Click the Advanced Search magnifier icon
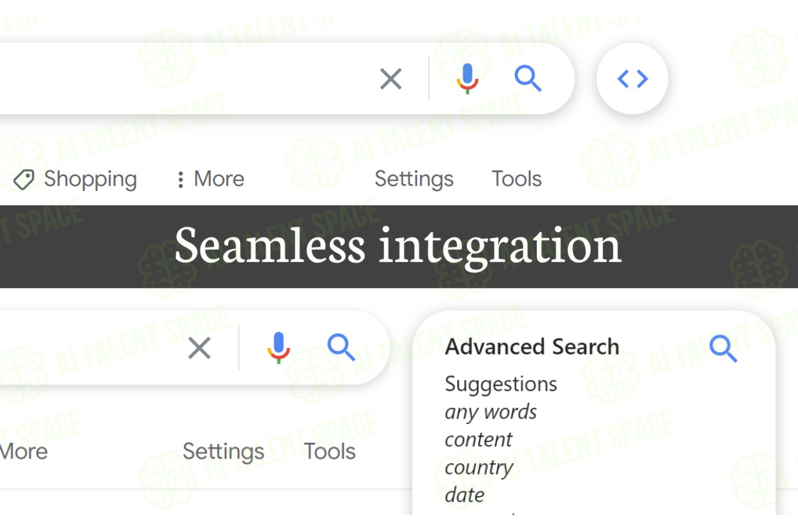The width and height of the screenshot is (798, 532). [723, 348]
